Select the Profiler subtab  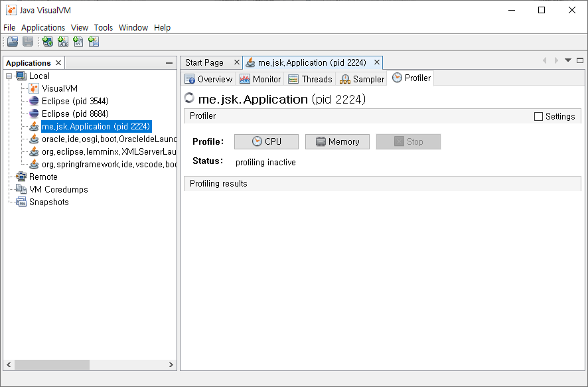point(411,78)
